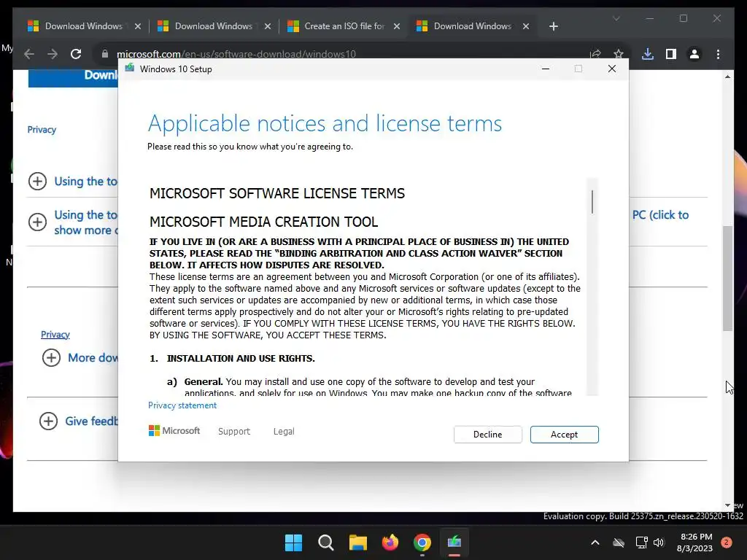
Task: Open File Explorer from taskbar
Action: click(x=357, y=542)
